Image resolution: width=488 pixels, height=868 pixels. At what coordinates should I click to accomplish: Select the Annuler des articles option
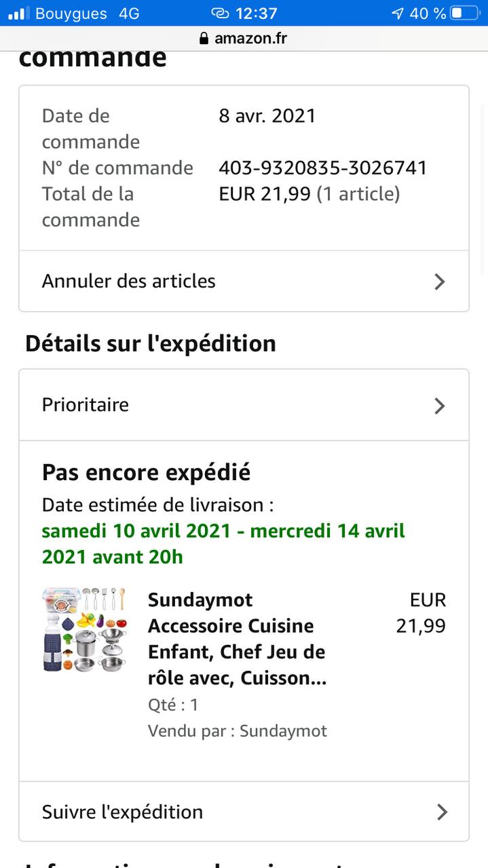[x=129, y=281]
